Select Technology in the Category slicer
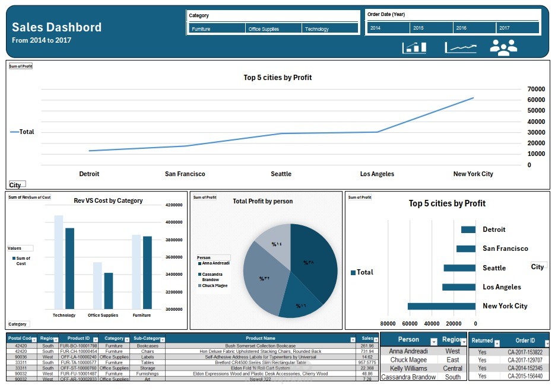The image size is (558, 392). (x=329, y=28)
